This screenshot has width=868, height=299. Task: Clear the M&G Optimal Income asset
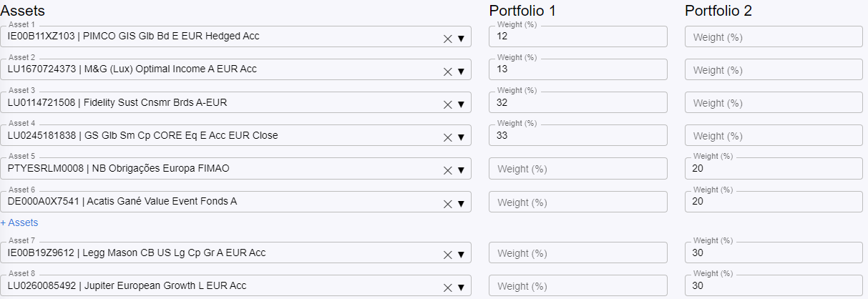tap(448, 72)
